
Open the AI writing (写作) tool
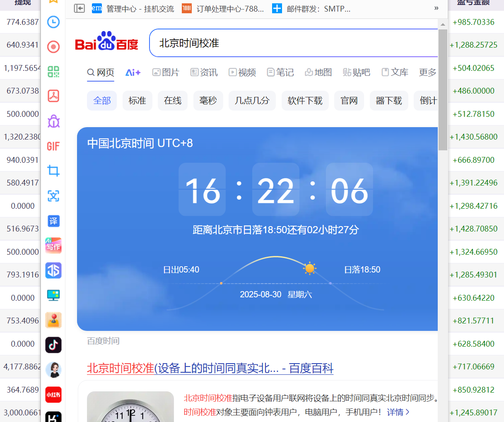[x=53, y=246]
